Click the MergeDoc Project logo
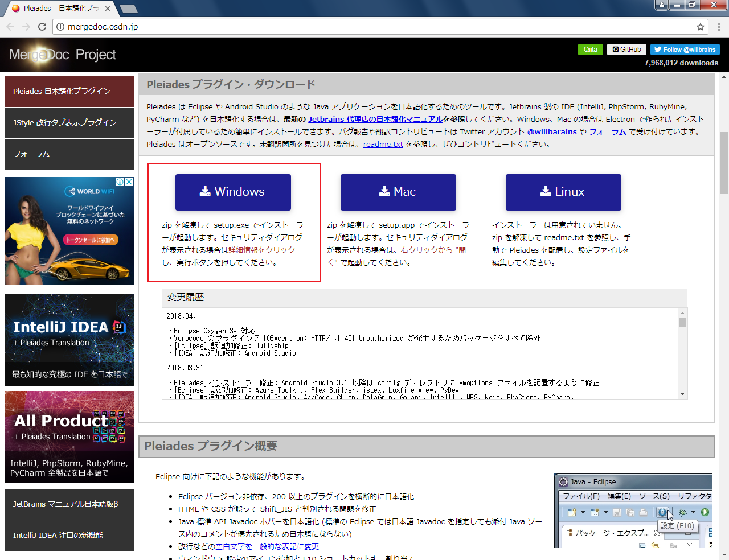Image resolution: width=729 pixels, height=560 pixels. 63,55
